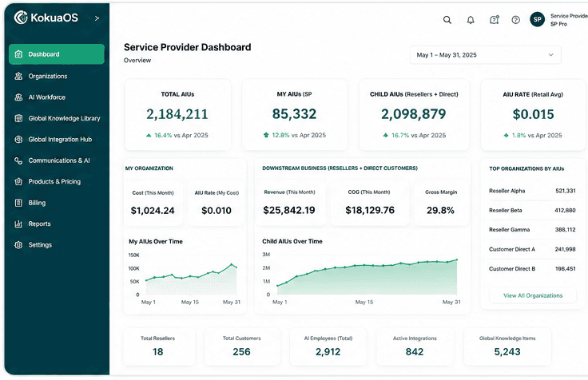The image size is (588, 380).
Task: Click the Cost value $1,024.24
Action: 153,211
